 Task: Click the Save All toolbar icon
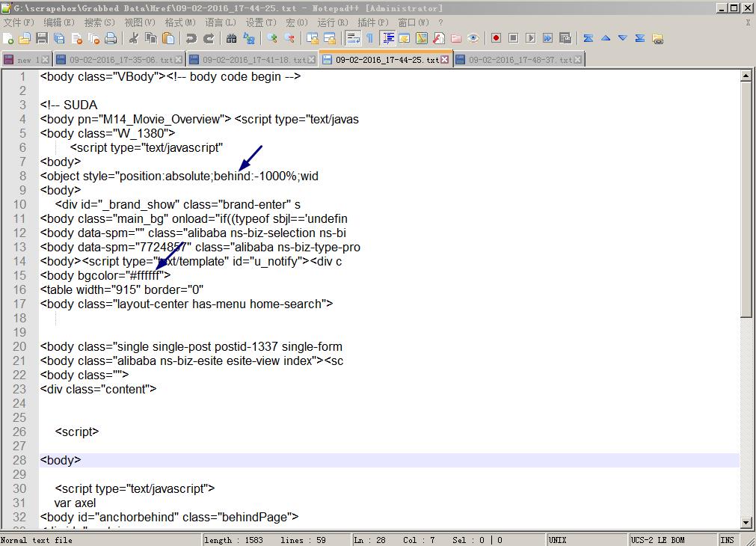[59, 39]
